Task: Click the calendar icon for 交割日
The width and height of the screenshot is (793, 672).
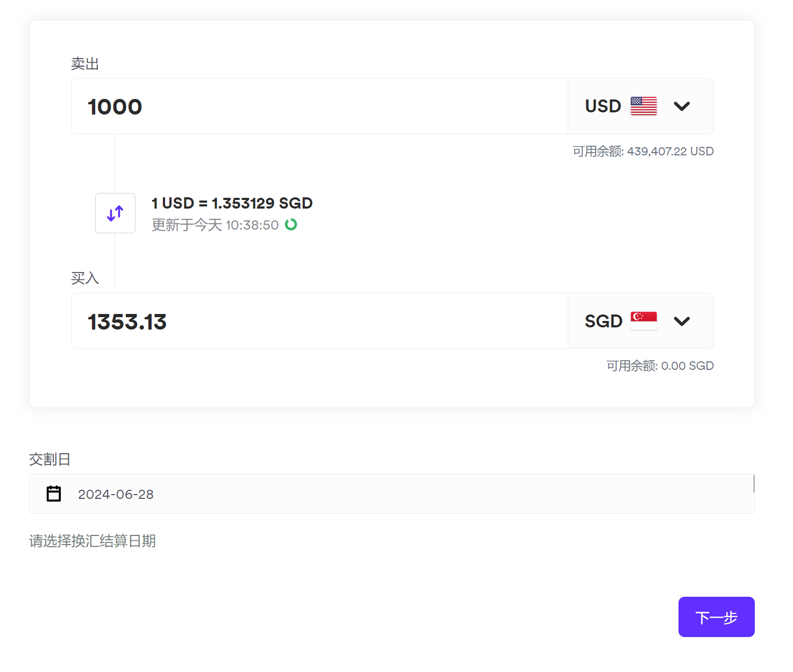Action: click(54, 494)
